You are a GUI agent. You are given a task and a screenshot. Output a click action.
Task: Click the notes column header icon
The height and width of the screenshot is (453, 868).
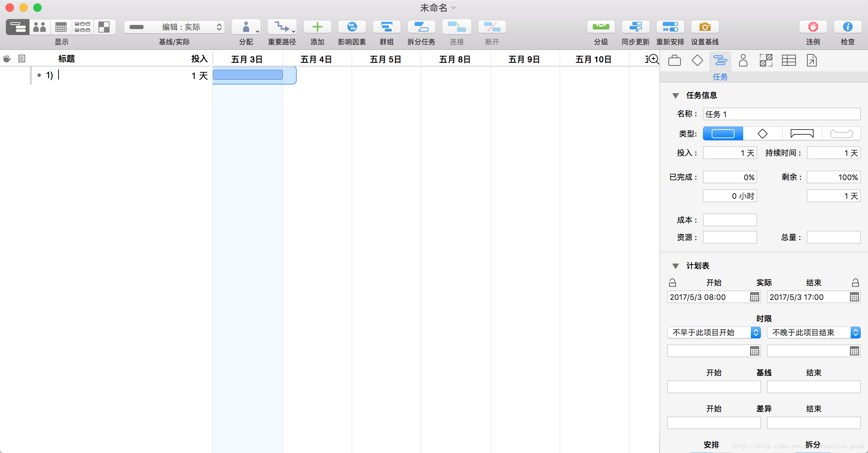(22, 59)
